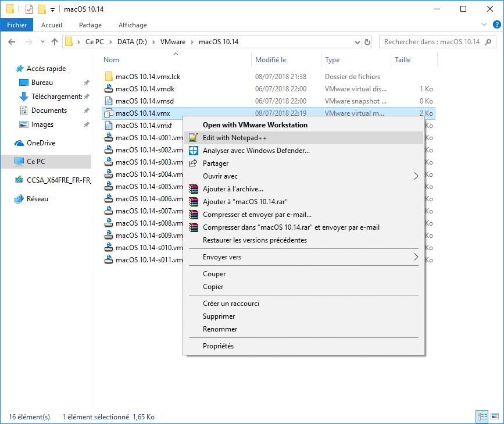Click the macOS 10.14.vmx.lck folder icon
This screenshot has height=424, width=504.
(109, 77)
